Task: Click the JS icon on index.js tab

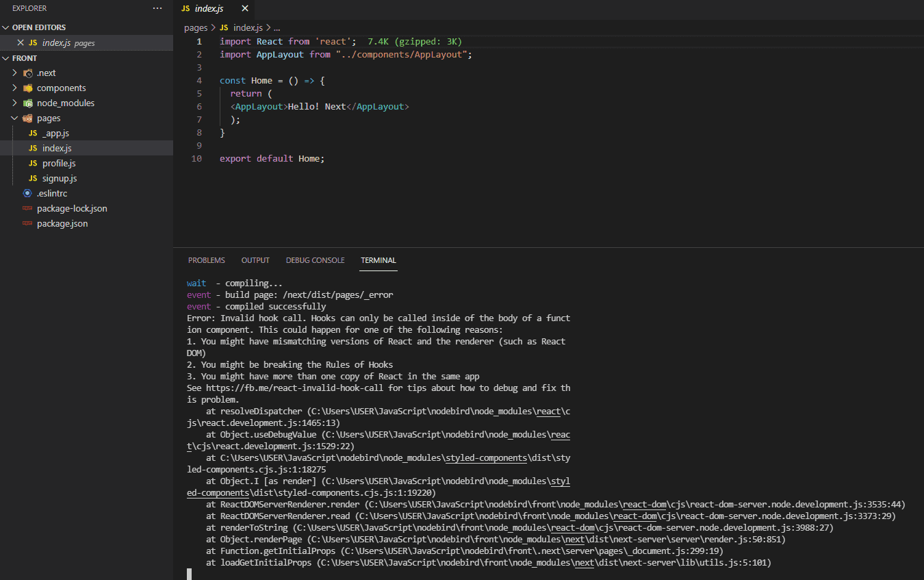Action: [x=185, y=9]
